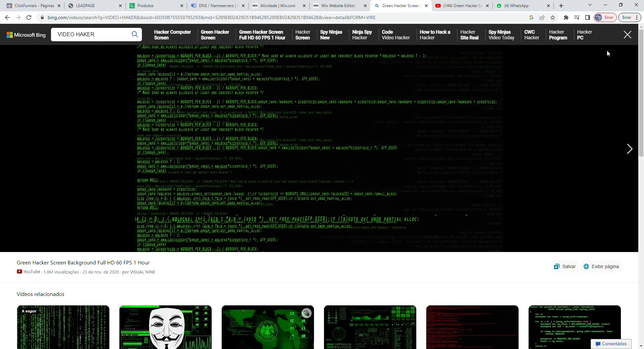Start the search with the magnifying glass icon
The image size is (644, 349).
[135, 34]
